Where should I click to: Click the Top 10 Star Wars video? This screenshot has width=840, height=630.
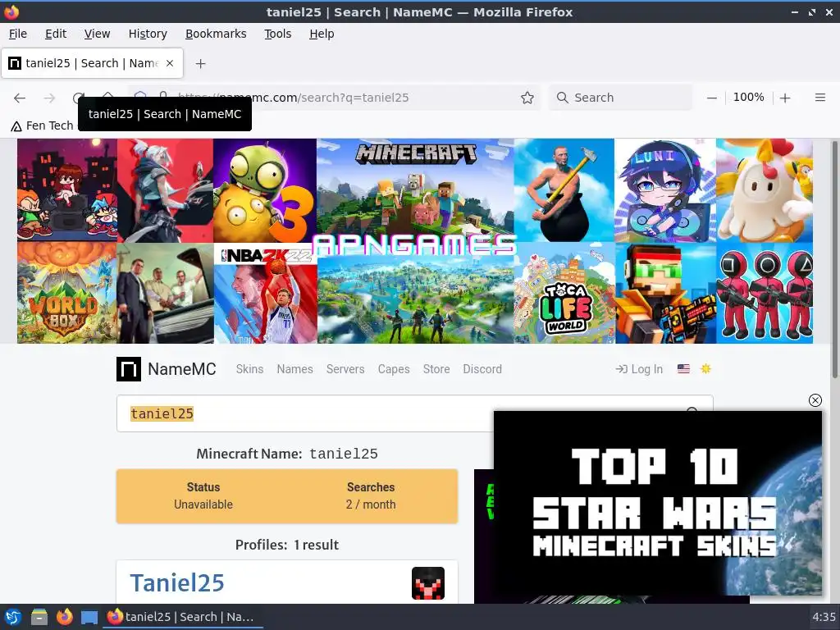pyautogui.click(x=657, y=503)
